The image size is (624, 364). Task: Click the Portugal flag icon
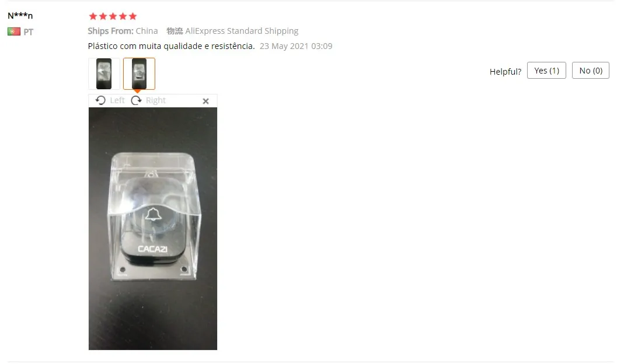tap(14, 32)
